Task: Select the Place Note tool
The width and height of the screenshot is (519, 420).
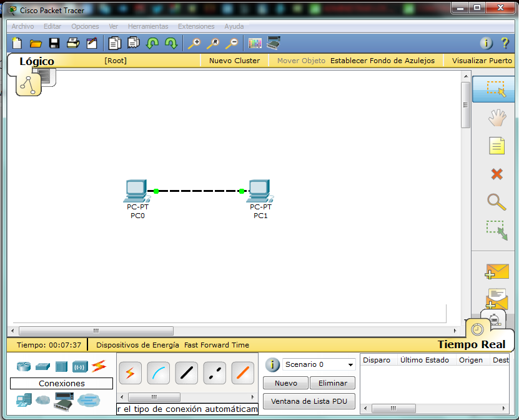Action: (495, 146)
